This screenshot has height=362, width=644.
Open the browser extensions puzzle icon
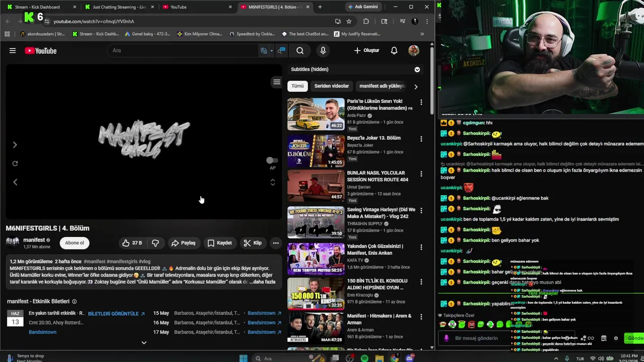[x=366, y=21]
